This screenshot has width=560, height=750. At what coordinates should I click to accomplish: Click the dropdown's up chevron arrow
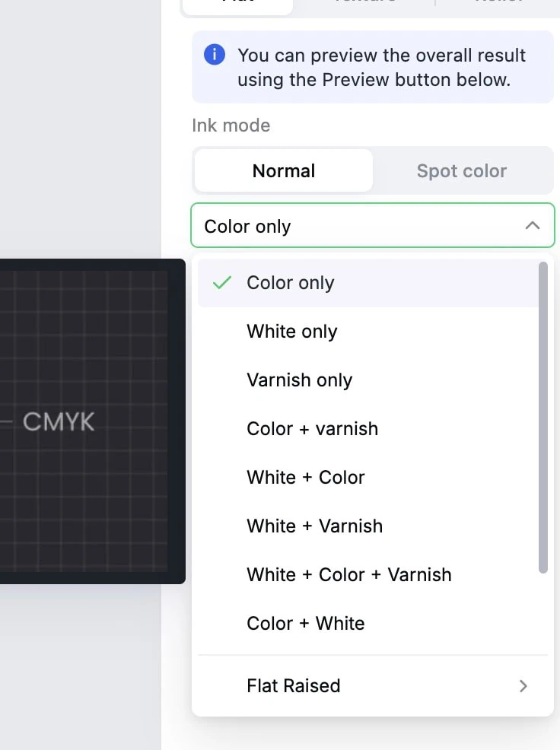tap(533, 226)
